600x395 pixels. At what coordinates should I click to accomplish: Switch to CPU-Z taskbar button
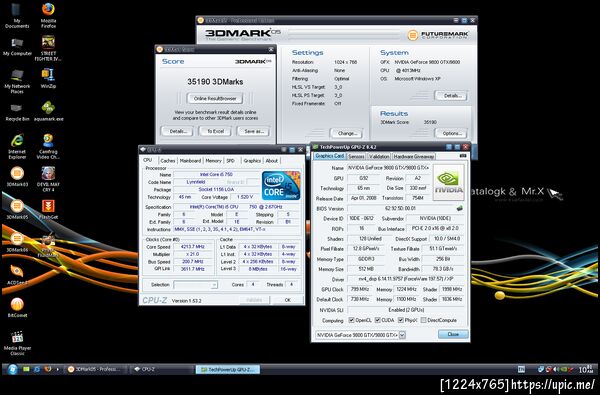(162, 369)
